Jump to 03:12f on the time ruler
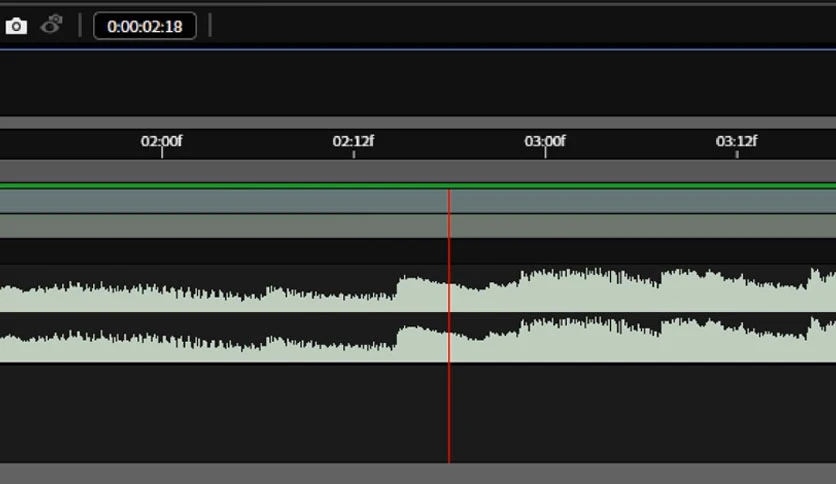 pyautogui.click(x=736, y=141)
